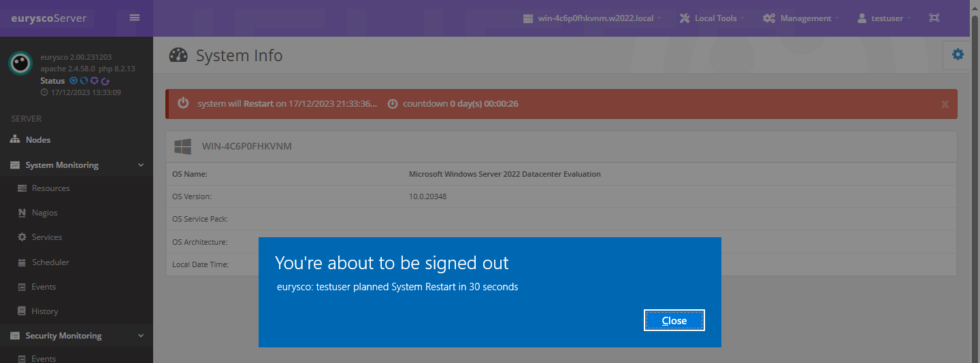Open the Local Tools dropdown

click(712, 18)
